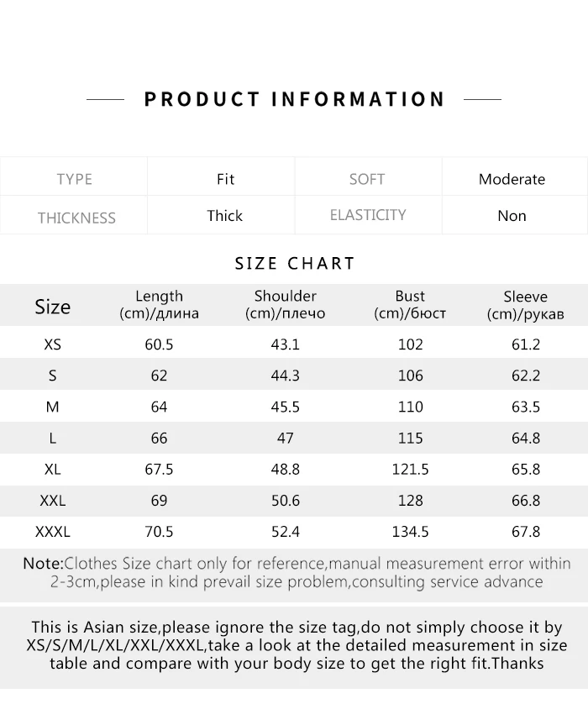The width and height of the screenshot is (588, 704).
Task: Click the XS size row label
Action: tap(53, 344)
